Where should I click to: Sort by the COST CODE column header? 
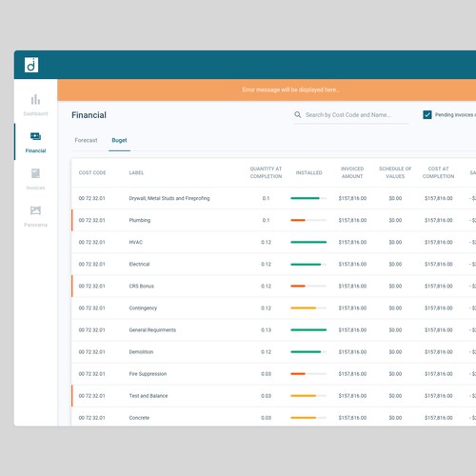[92, 172]
